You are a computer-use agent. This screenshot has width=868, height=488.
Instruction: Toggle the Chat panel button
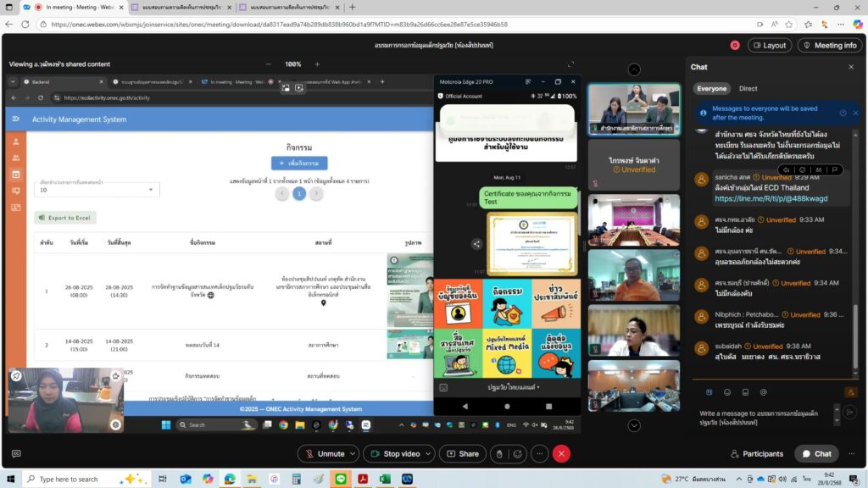click(x=817, y=454)
